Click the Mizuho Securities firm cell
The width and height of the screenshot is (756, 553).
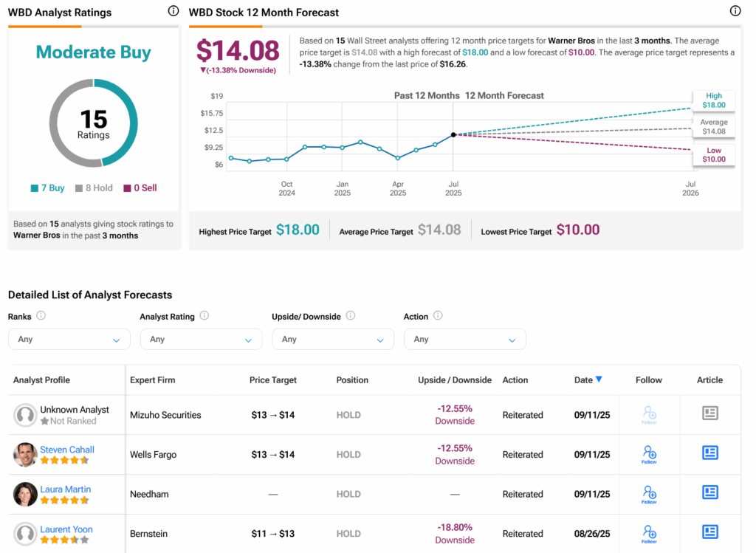165,415
